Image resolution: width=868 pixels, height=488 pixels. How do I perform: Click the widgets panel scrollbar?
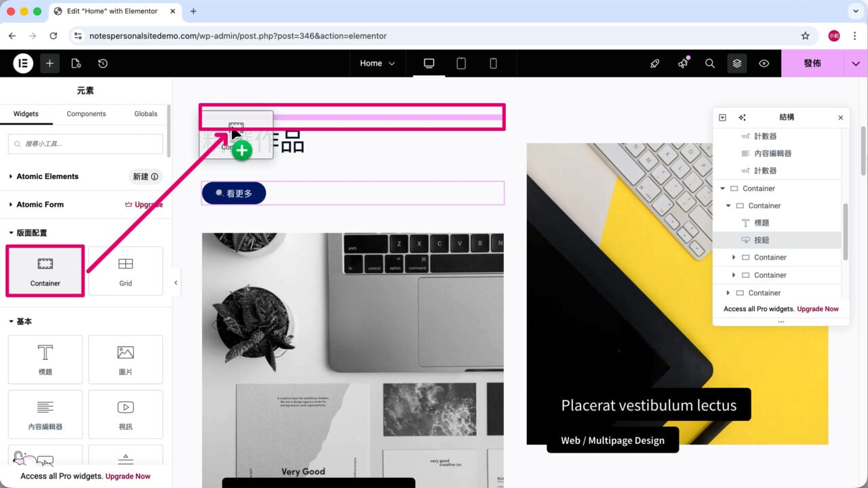pos(168,131)
